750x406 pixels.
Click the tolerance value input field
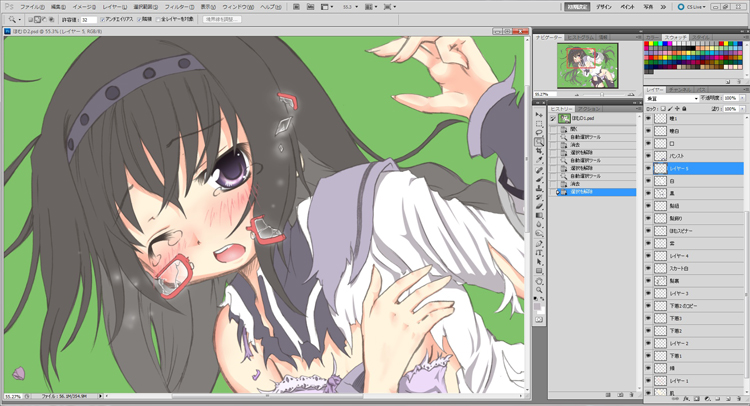tap(88, 20)
